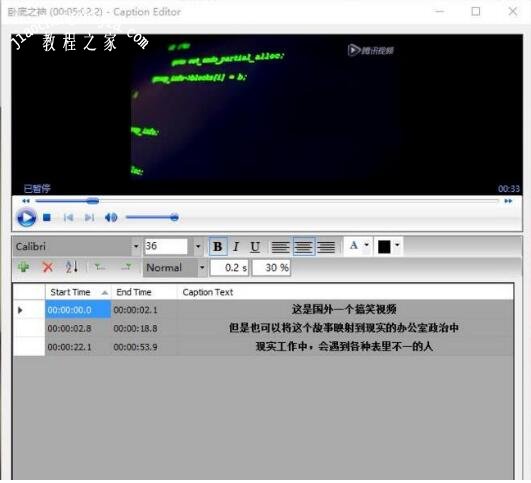Open the font size 36 dropdown arrow

click(198, 246)
